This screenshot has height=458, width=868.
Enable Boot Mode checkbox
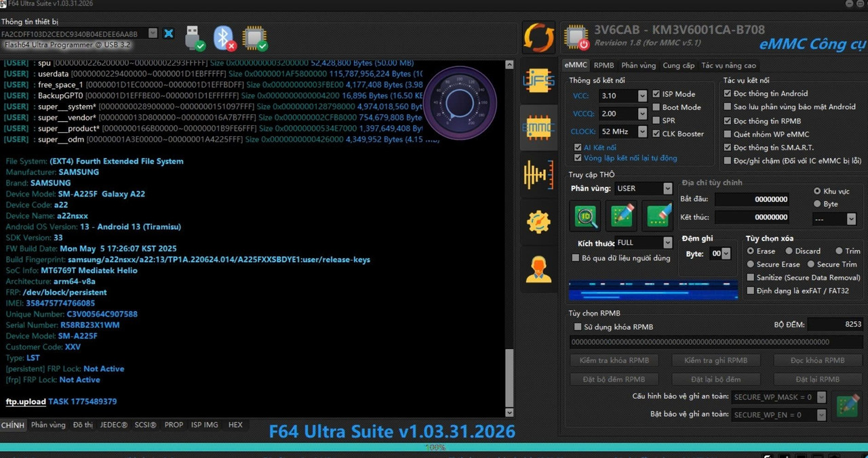pos(656,107)
